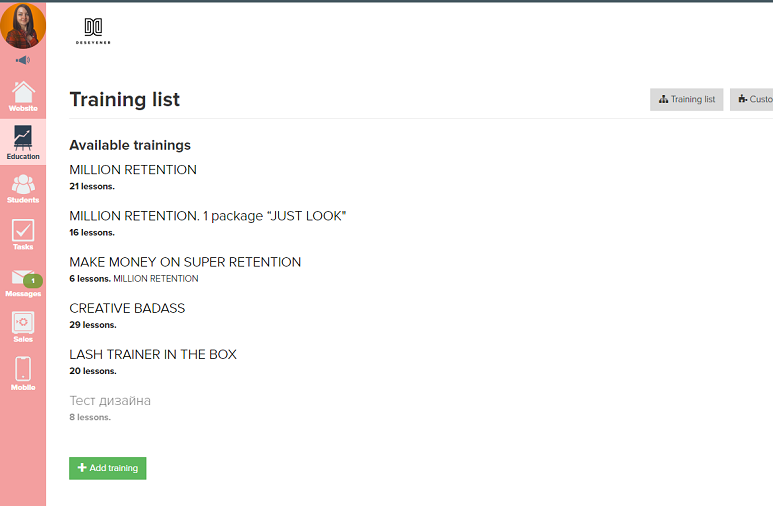This screenshot has width=773, height=506.
Task: Open the MILLION RETENTION training
Action: (x=133, y=170)
